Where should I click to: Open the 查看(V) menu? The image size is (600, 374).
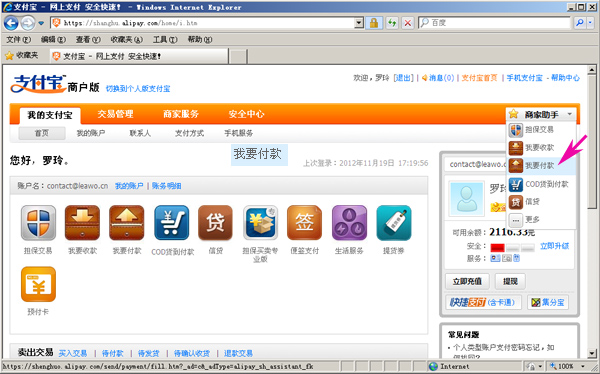click(x=88, y=39)
